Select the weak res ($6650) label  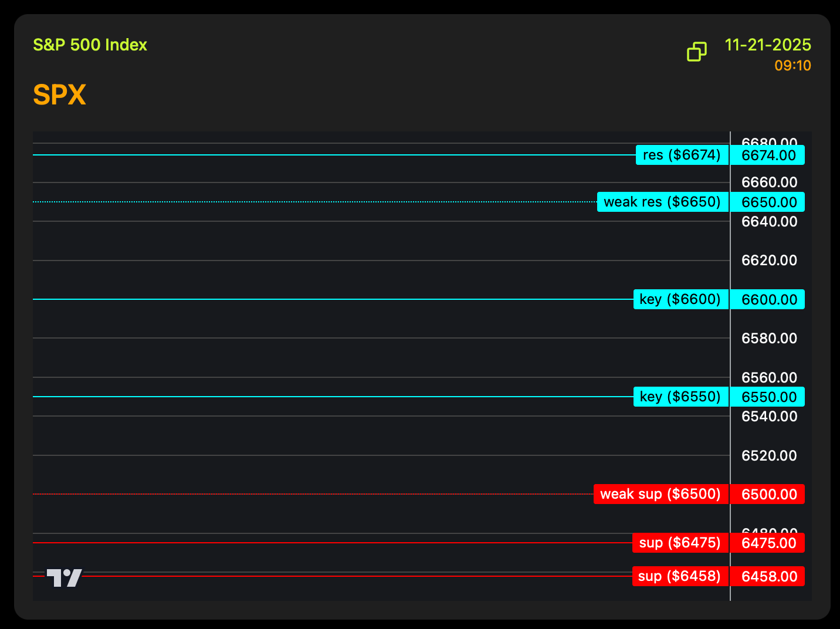point(662,202)
